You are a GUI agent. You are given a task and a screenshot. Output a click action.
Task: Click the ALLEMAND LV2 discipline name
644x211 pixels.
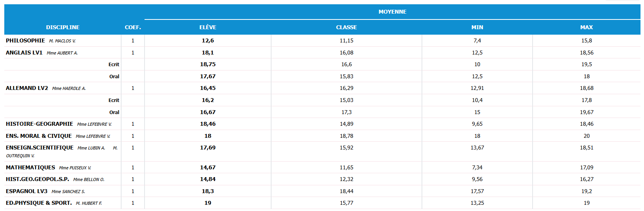tap(27, 88)
